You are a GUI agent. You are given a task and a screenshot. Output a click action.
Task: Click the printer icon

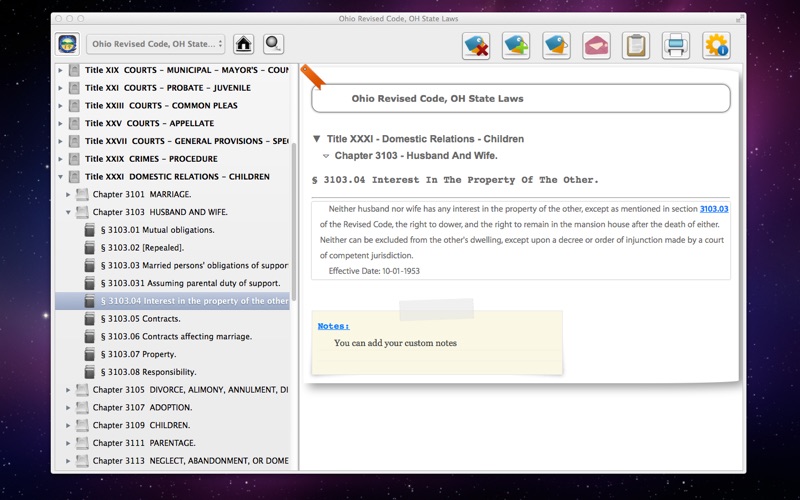(676, 45)
